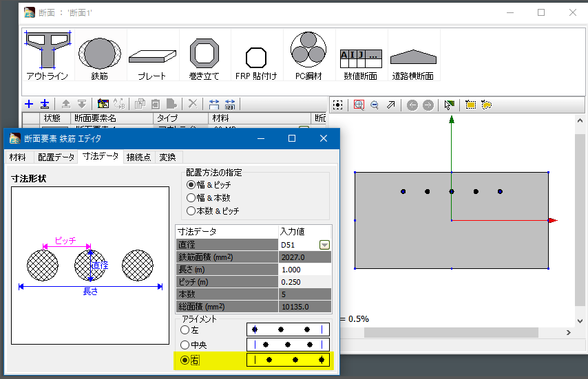Image resolution: width=588 pixels, height=379 pixels.
Task: Click the center alignment preview diagram
Action: pos(288,345)
